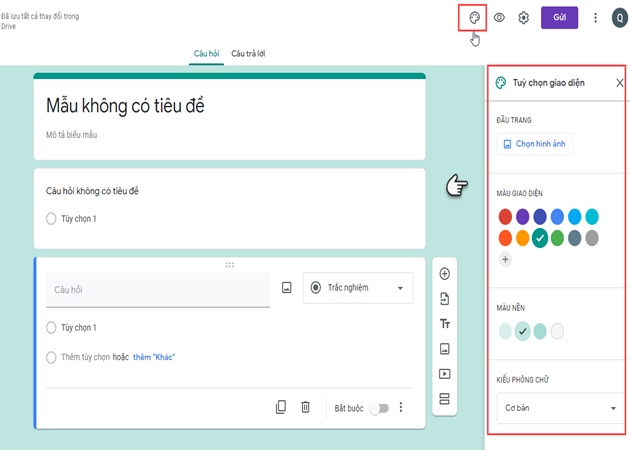This screenshot has width=630, height=450.
Task: Click Câu hỏi không có tiêu đề question title
Action: click(x=92, y=191)
